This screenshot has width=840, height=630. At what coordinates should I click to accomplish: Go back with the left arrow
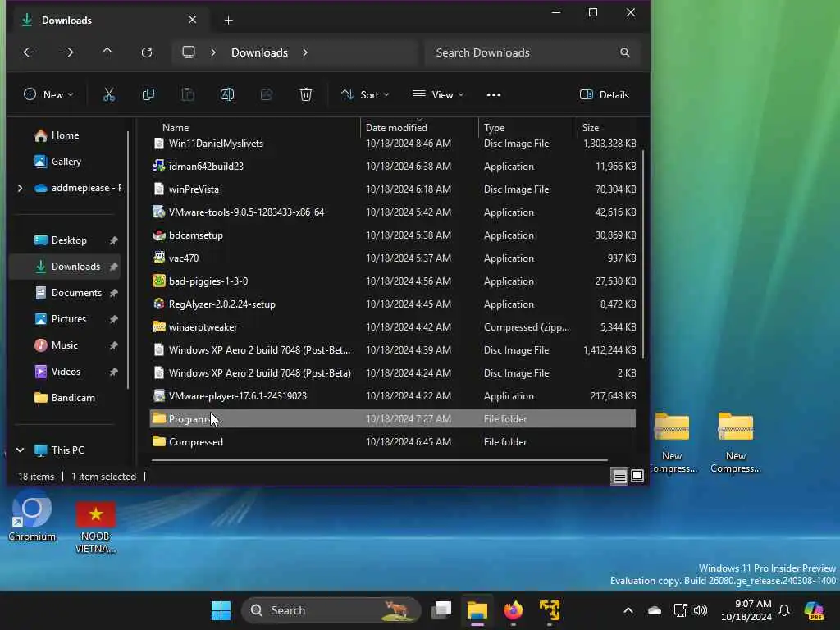(x=29, y=52)
